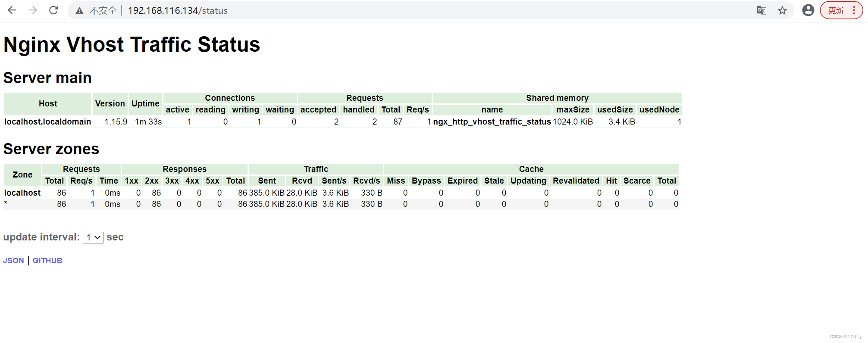Open the update interval dropdown
The image size is (868, 343).
(93, 237)
